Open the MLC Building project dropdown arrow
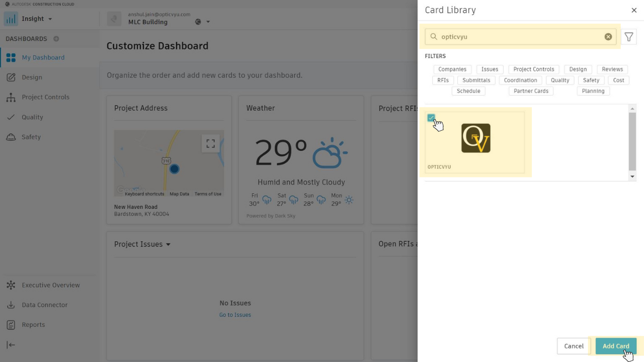Viewport: 644px width, 362px height. click(208, 22)
